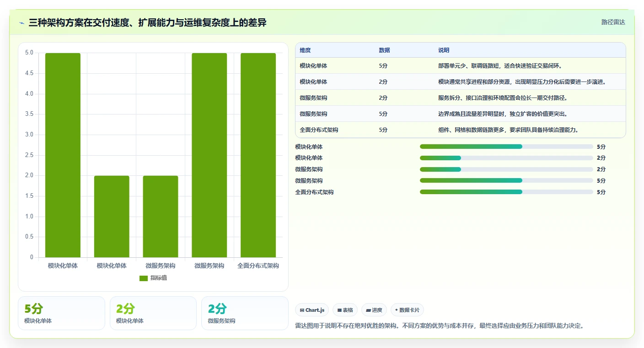Click 2分 in the 服务拆分 table row
The image size is (644, 348).
(383, 98)
